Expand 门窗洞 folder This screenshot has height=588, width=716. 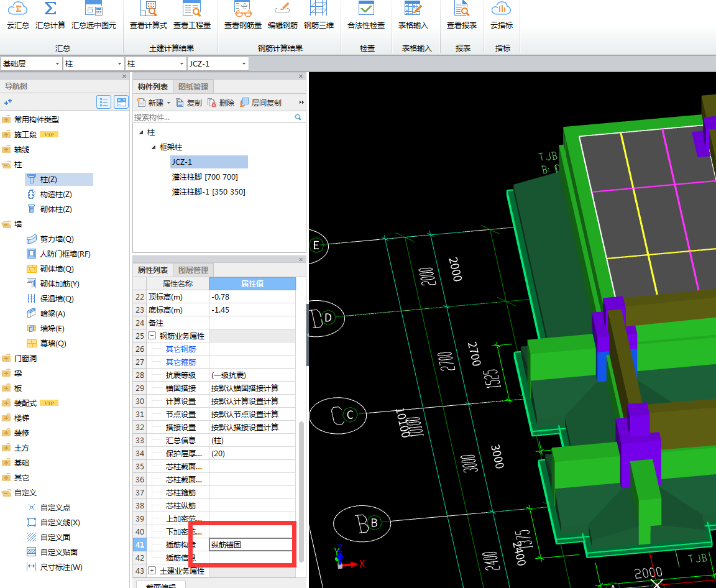tap(6, 359)
